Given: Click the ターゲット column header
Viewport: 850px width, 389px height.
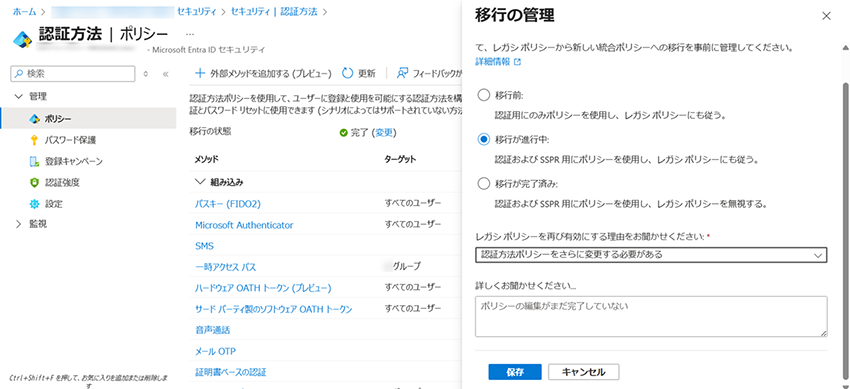Looking at the screenshot, I should (400, 159).
